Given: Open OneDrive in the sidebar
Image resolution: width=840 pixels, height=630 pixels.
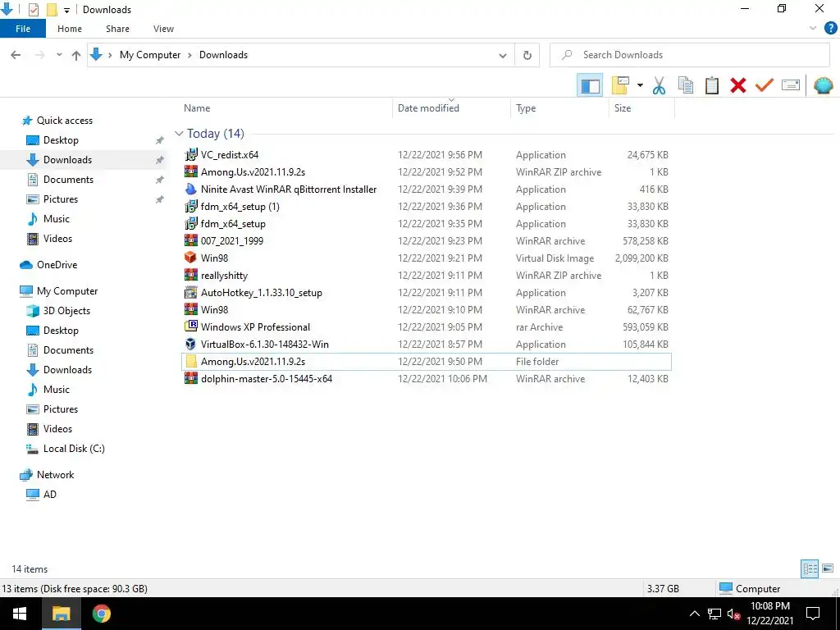Looking at the screenshot, I should point(57,265).
